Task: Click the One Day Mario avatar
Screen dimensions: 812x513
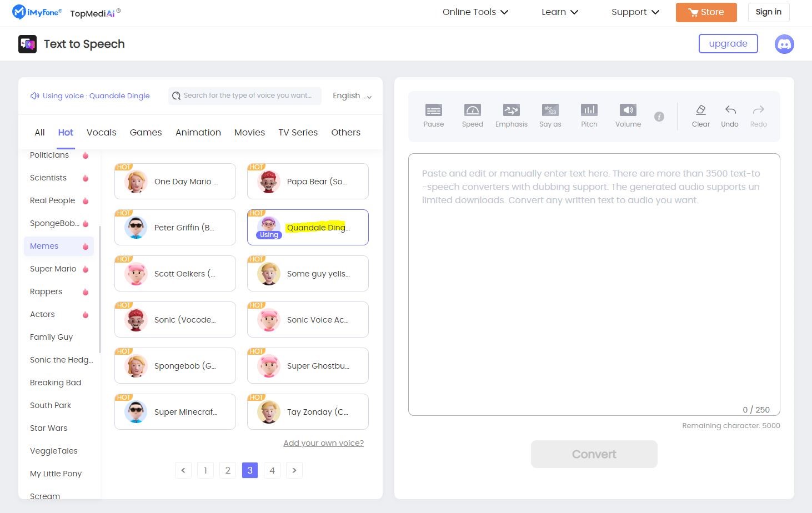Action: point(136,182)
